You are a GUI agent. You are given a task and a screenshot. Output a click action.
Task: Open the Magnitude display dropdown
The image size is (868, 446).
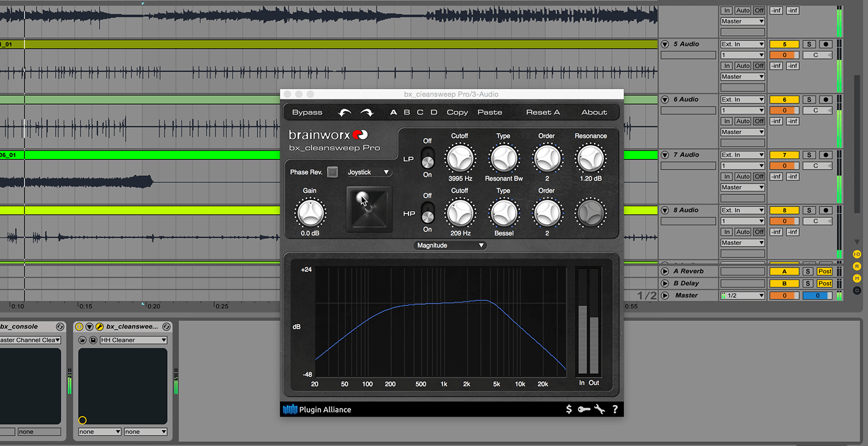pos(451,245)
